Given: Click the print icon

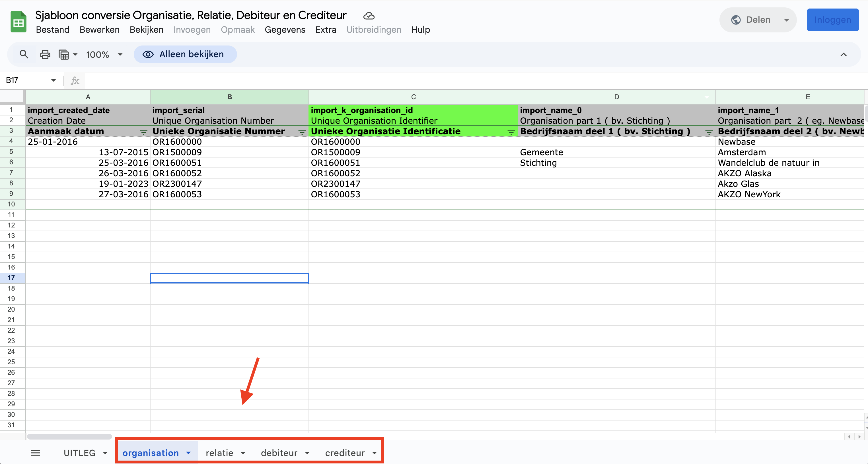Looking at the screenshot, I should point(45,54).
